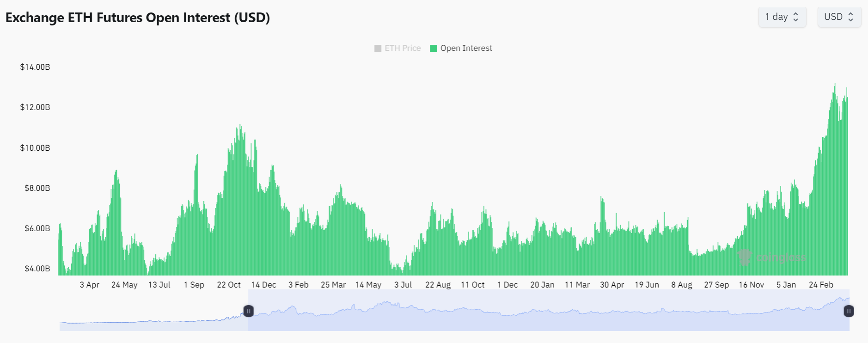The width and height of the screenshot is (868, 343).
Task: Click the up-down chevron beside USD
Action: tap(850, 17)
